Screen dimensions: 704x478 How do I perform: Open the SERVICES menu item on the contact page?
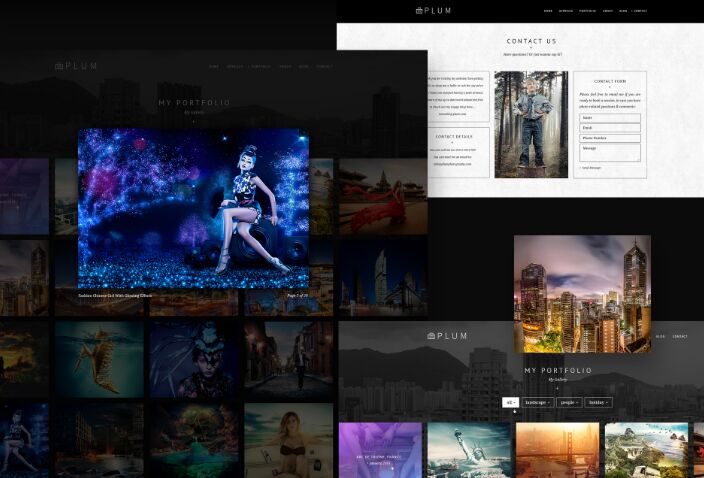566,11
